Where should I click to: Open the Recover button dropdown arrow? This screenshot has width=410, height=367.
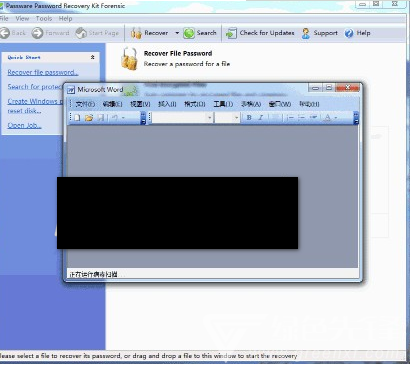tap(177, 33)
